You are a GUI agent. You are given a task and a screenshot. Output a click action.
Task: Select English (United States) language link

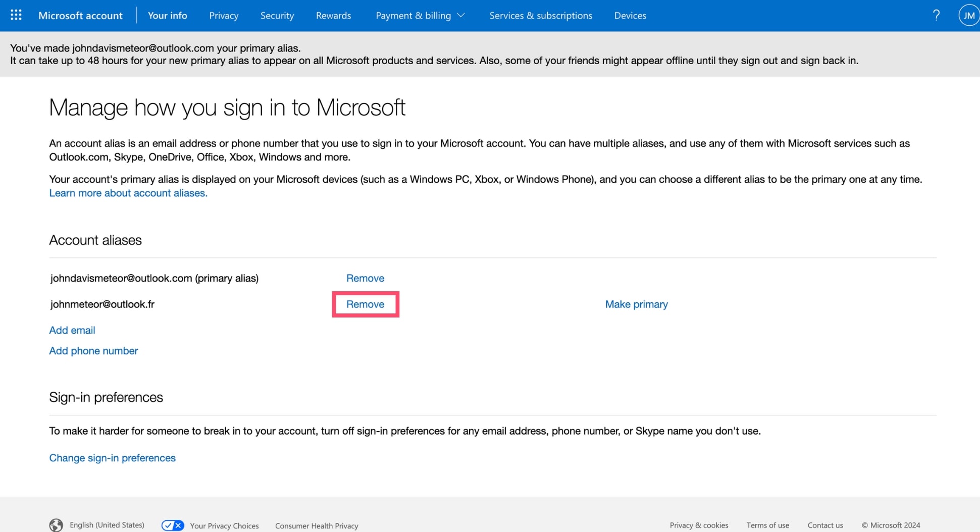click(x=107, y=525)
